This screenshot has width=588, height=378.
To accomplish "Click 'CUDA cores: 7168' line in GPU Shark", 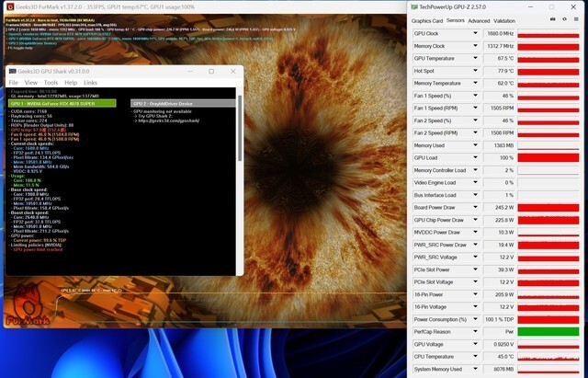I will pos(28,111).
